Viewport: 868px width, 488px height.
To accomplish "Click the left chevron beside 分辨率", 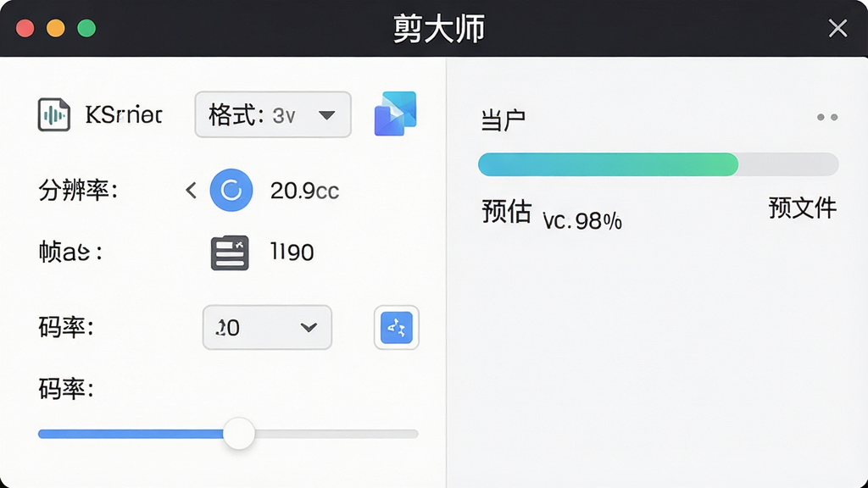I will tap(191, 191).
